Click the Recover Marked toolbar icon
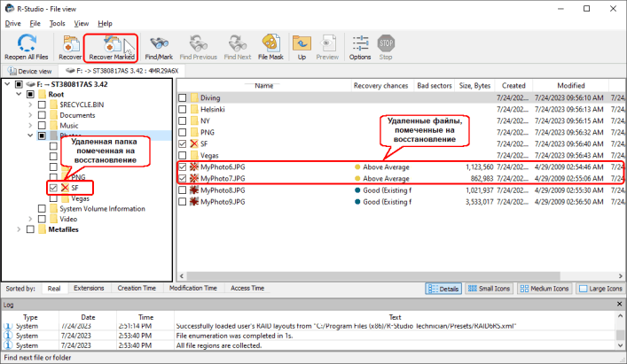The image size is (627, 364). pyautogui.click(x=113, y=43)
